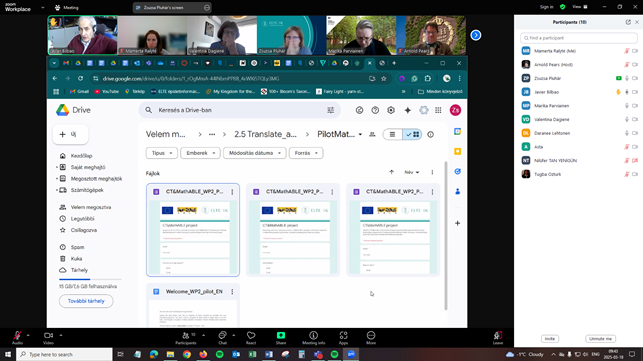Open the Zoom Chat panel
This screenshot has width=643, height=361.
click(222, 338)
